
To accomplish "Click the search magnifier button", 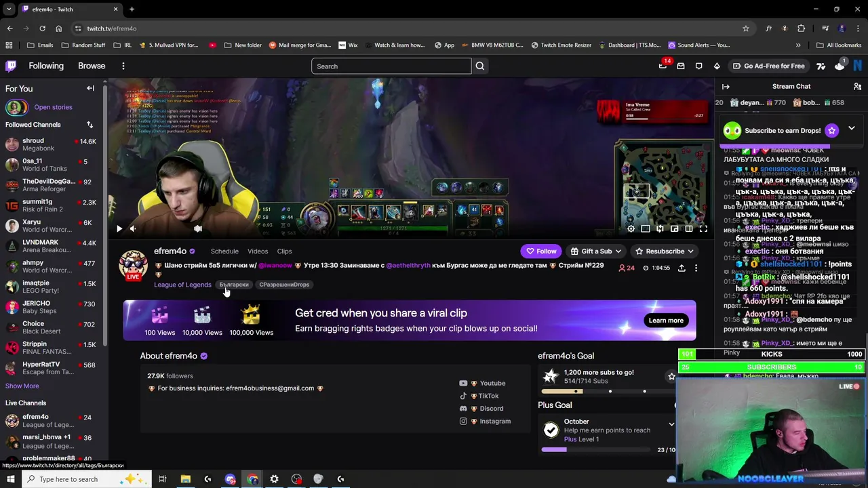I will tap(480, 66).
